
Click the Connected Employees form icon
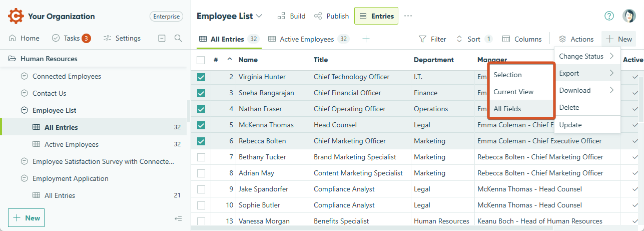(x=24, y=76)
